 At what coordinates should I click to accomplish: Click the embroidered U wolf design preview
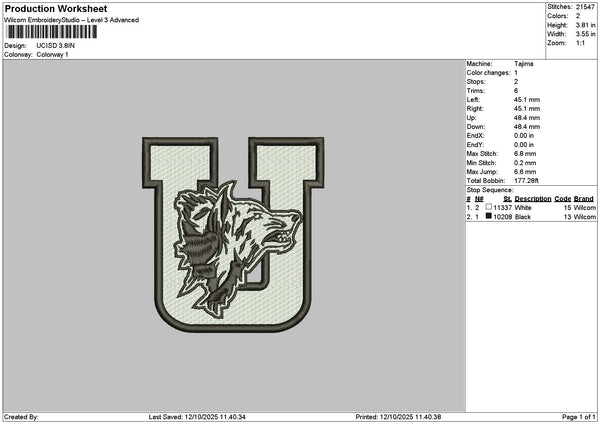(233, 235)
